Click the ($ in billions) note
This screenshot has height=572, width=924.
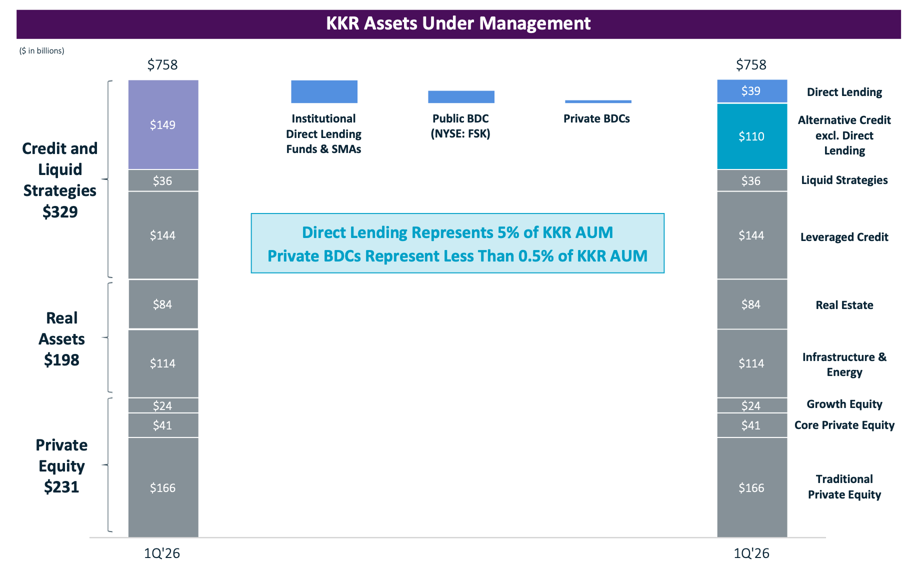[42, 50]
